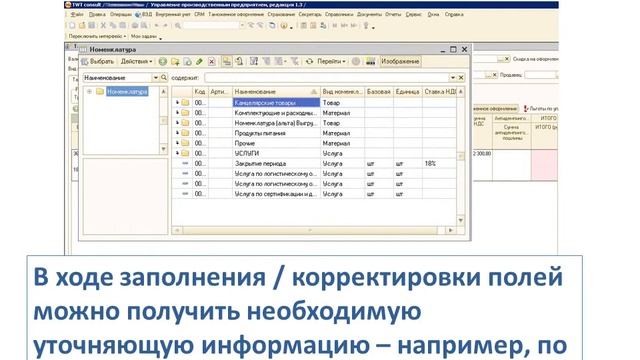Click the Refresh list icon
640x360 pixels.
tap(309, 62)
